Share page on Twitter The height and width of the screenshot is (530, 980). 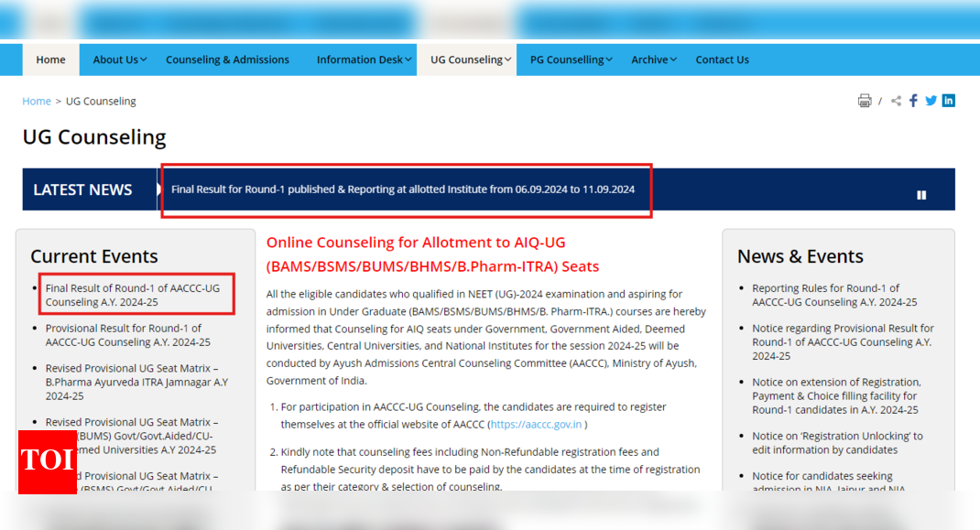point(931,101)
